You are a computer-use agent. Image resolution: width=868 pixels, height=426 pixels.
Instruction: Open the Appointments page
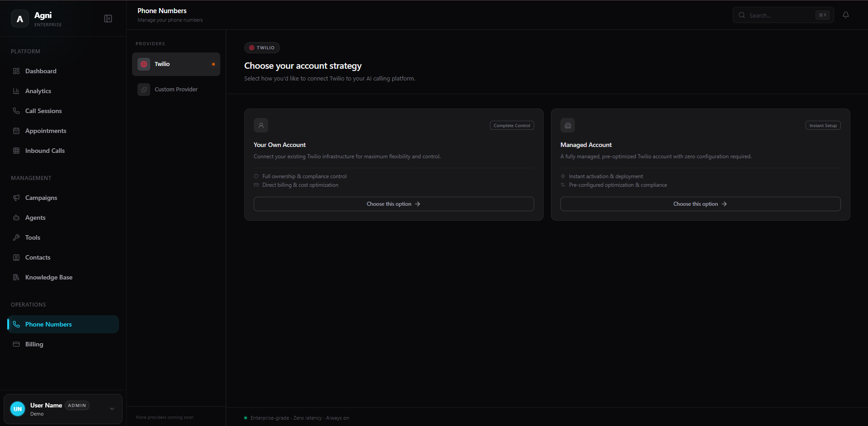click(46, 131)
